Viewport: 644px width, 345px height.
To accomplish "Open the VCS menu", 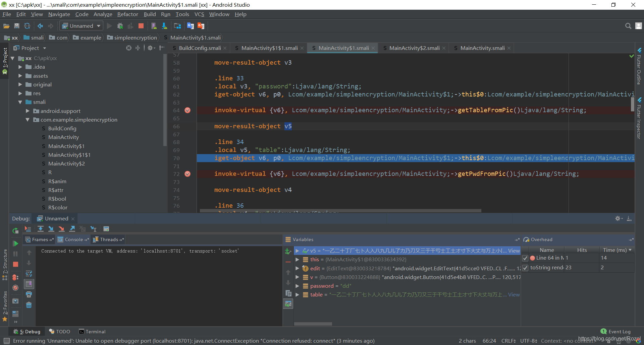I will point(199,14).
